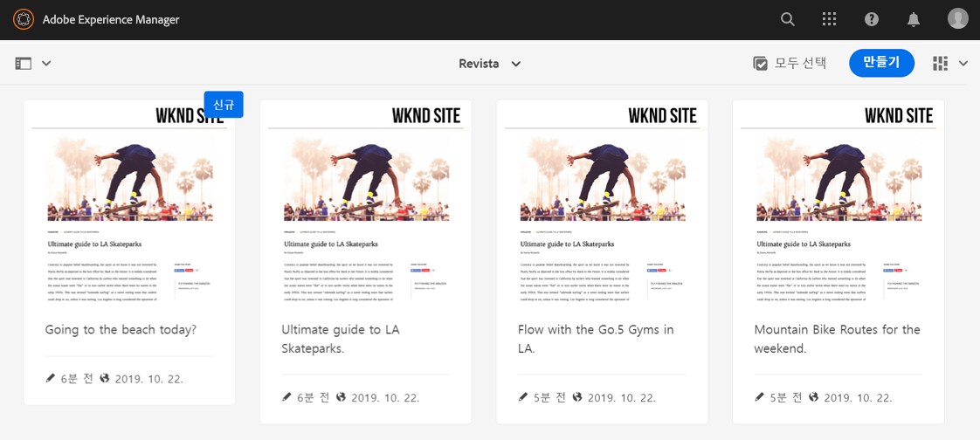Image resolution: width=980 pixels, height=440 pixels.
Task: Click the globe icon on Ultimate guide card
Action: [341, 397]
